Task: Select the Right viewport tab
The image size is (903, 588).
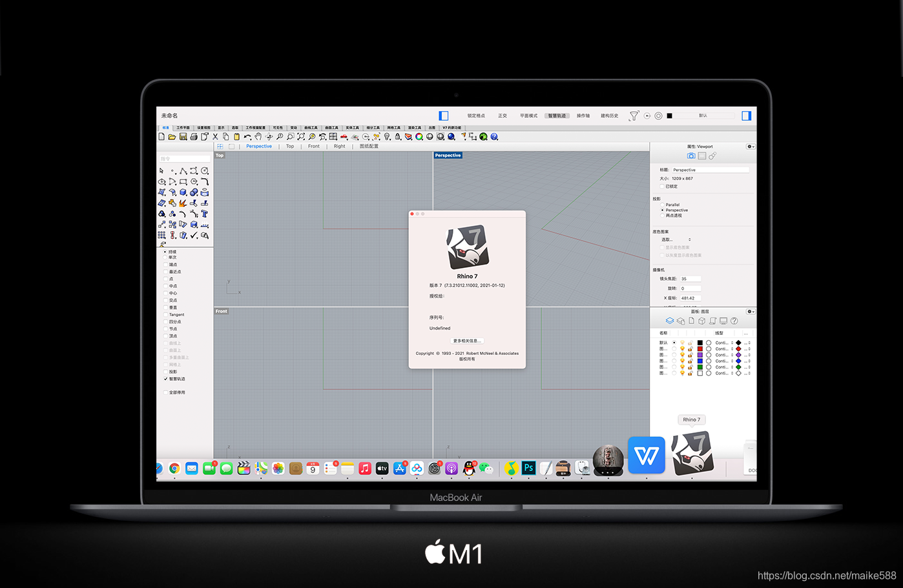Action: point(340,147)
